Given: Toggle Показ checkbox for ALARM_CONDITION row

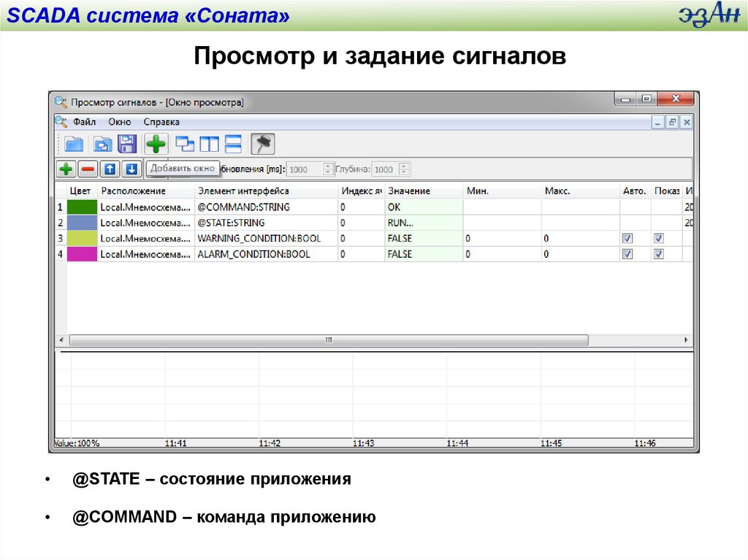Looking at the screenshot, I should pyautogui.click(x=659, y=254).
